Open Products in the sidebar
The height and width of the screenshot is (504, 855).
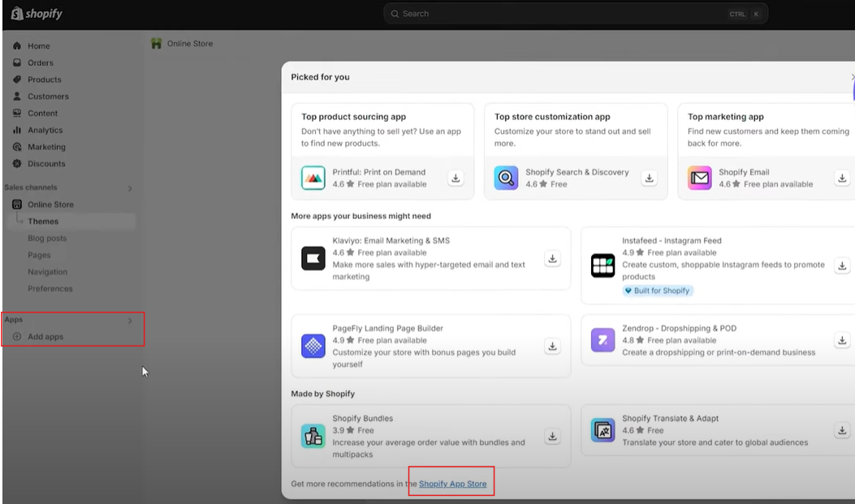pos(44,80)
